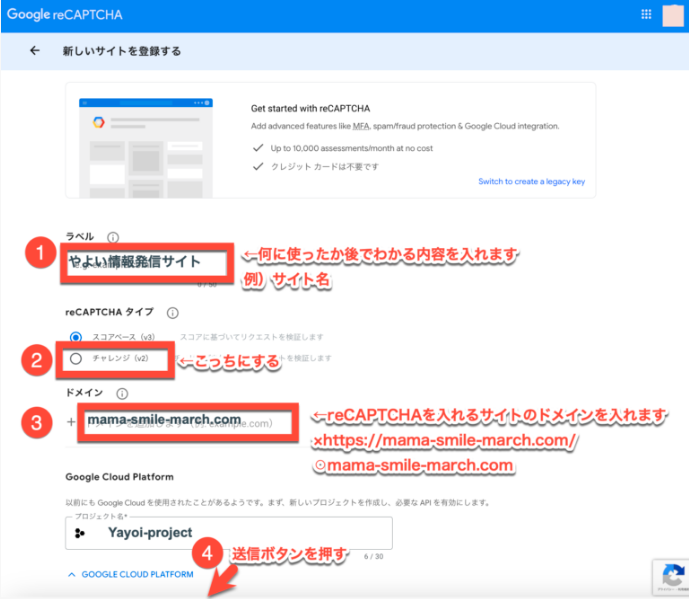Select the チャレンジ (v2) radio option

click(x=76, y=359)
